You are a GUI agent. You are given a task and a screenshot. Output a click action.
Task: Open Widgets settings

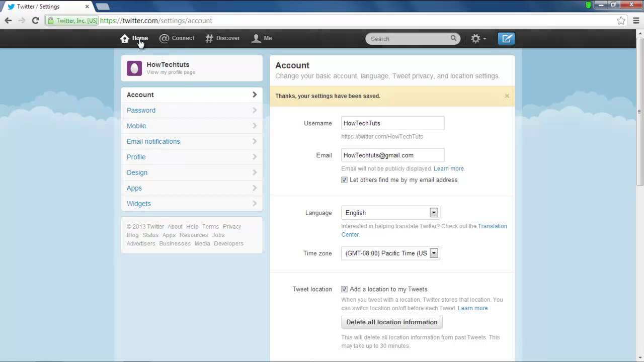point(192,204)
